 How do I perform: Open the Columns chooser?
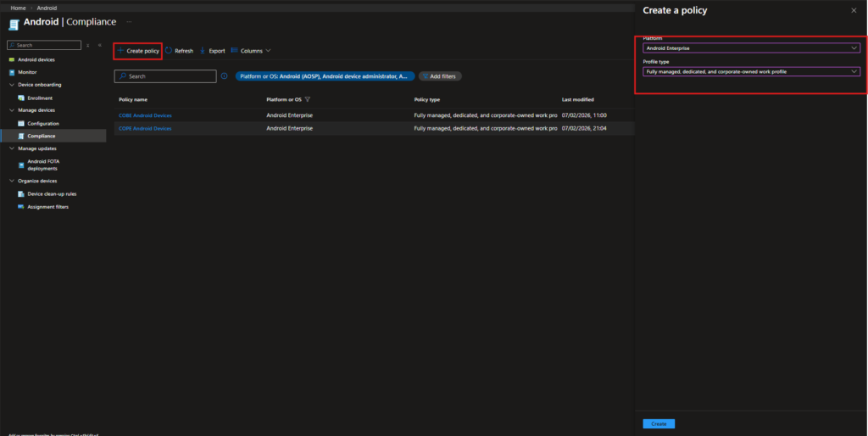[250, 51]
